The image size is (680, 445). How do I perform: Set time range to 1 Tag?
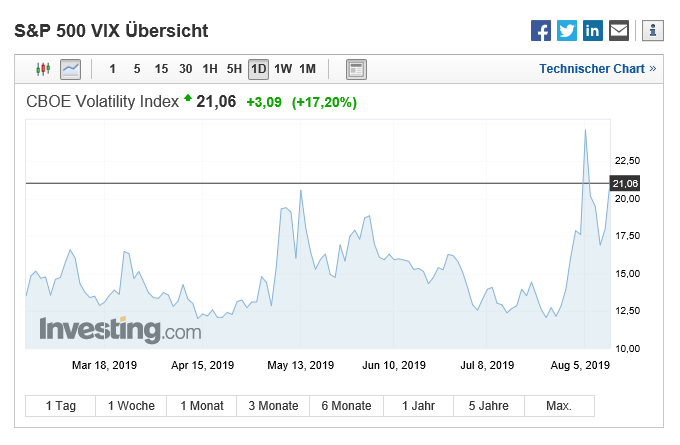(x=60, y=406)
